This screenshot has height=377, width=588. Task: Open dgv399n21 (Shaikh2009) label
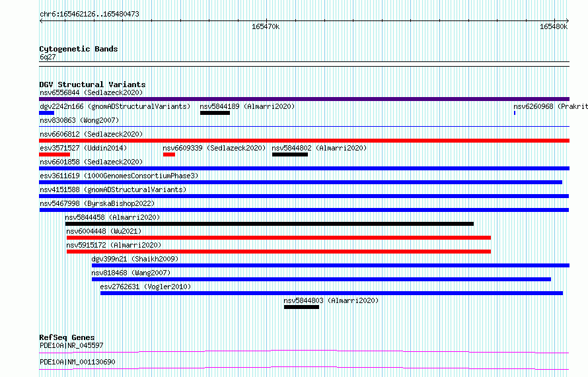click(x=135, y=259)
